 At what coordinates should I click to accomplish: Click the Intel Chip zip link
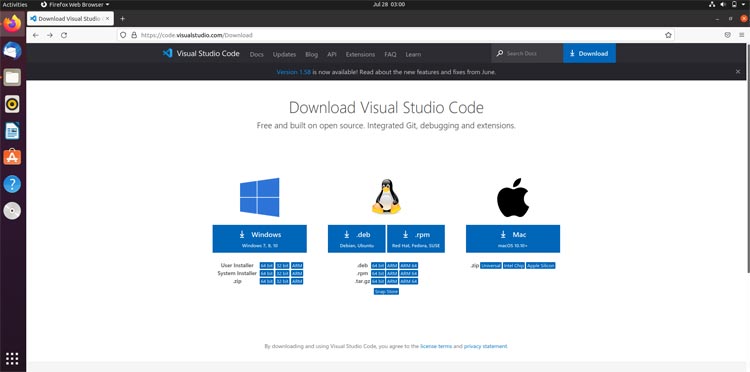point(514,265)
